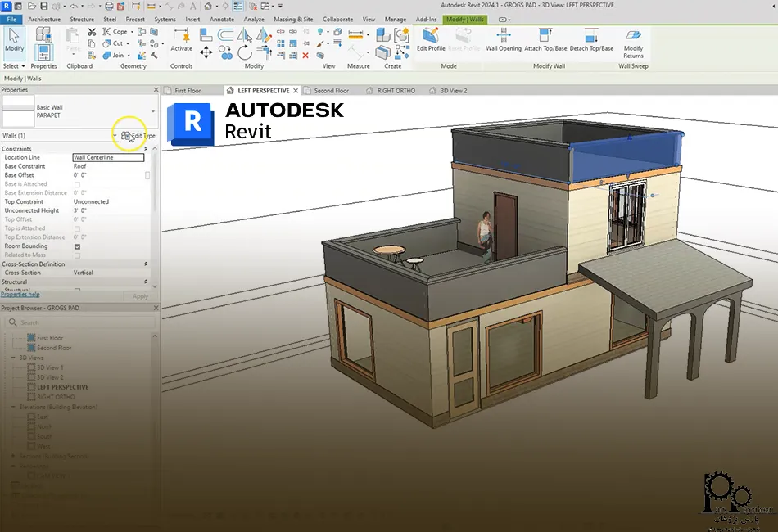This screenshot has width=778, height=532.
Task: Click the red Delete X icon
Action: [305, 56]
